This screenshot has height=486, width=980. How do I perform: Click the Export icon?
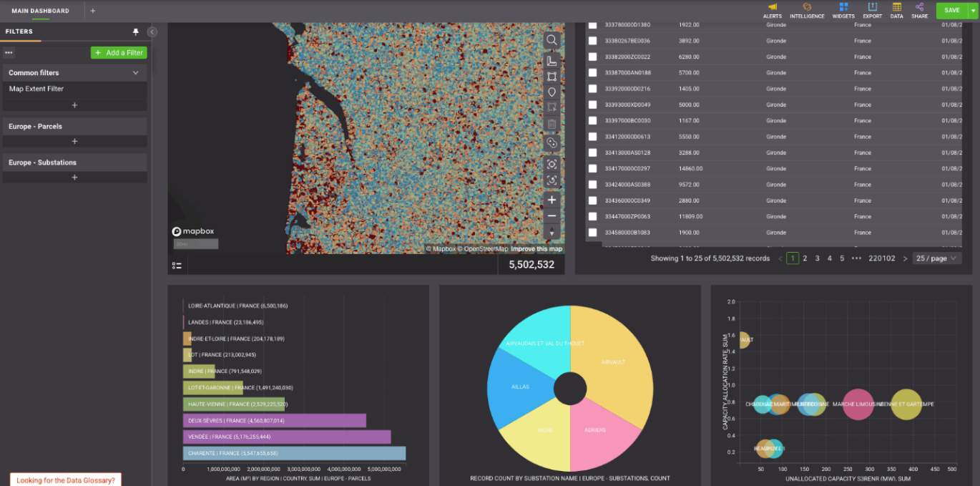872,11
